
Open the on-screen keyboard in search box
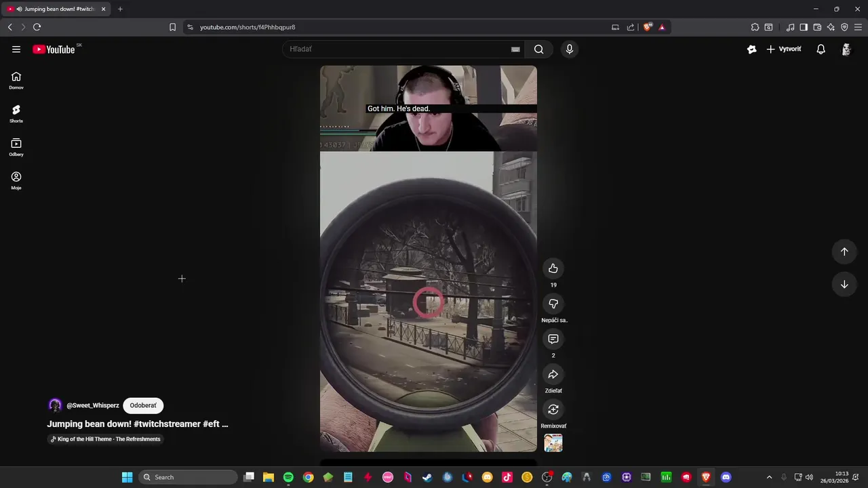[x=515, y=49]
